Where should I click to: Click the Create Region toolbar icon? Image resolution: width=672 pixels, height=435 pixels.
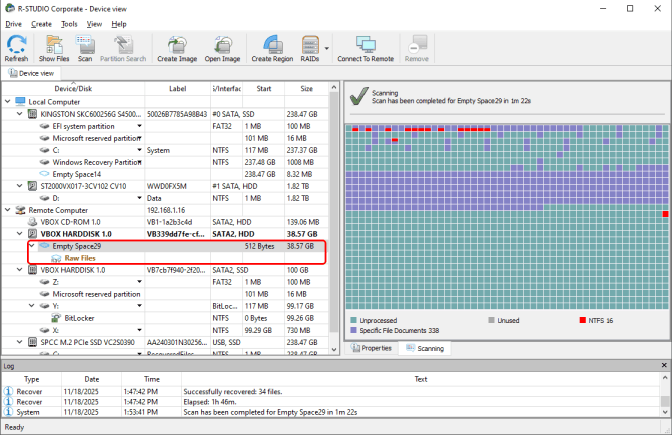[271, 48]
